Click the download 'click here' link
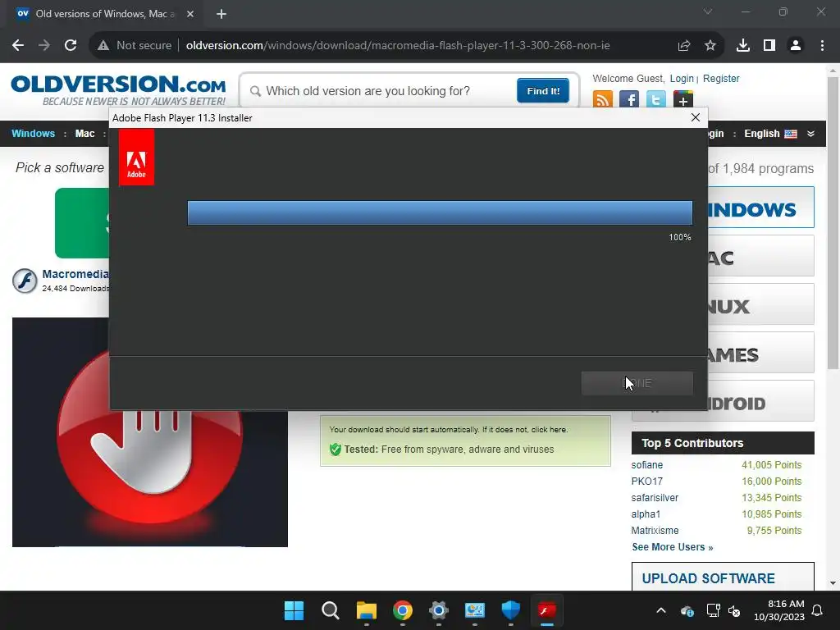 click(549, 430)
